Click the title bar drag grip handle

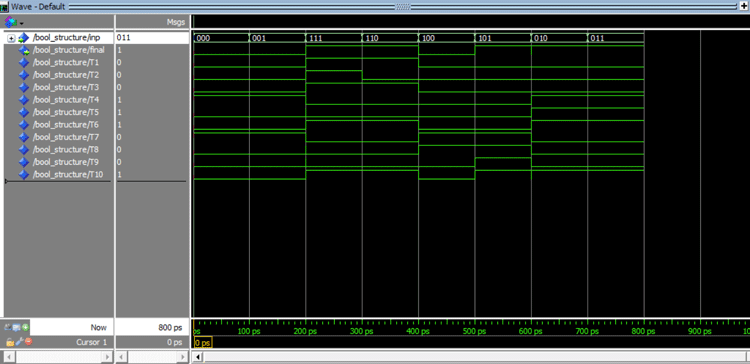[x=403, y=7]
